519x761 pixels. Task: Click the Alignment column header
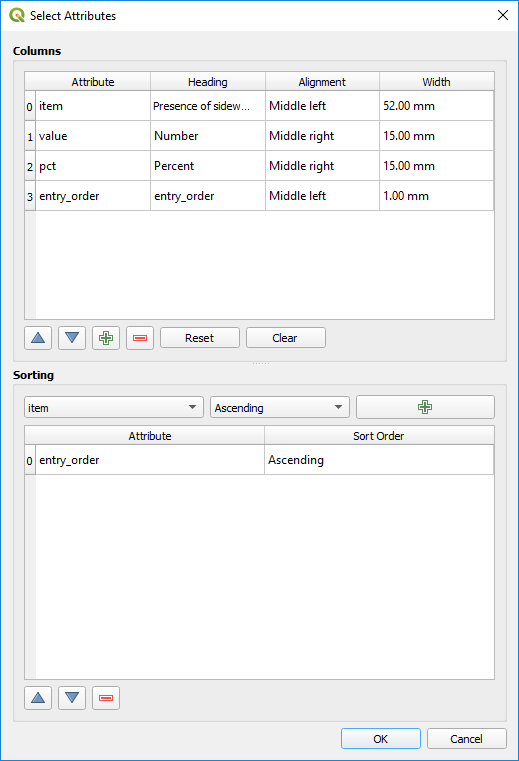322,82
